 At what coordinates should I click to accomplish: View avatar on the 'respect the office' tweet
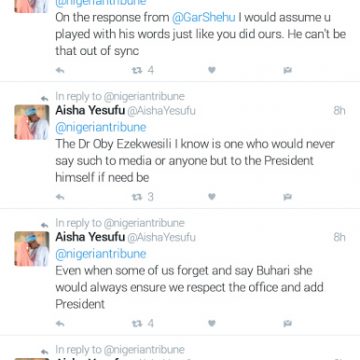tap(32, 249)
